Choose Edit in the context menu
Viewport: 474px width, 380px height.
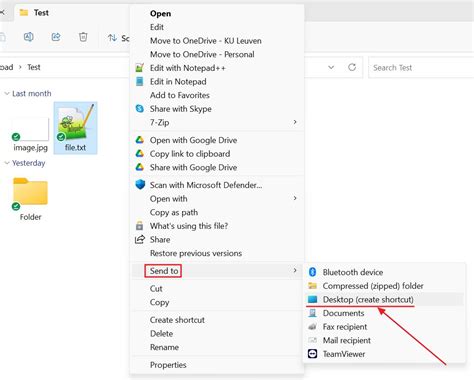tap(157, 27)
